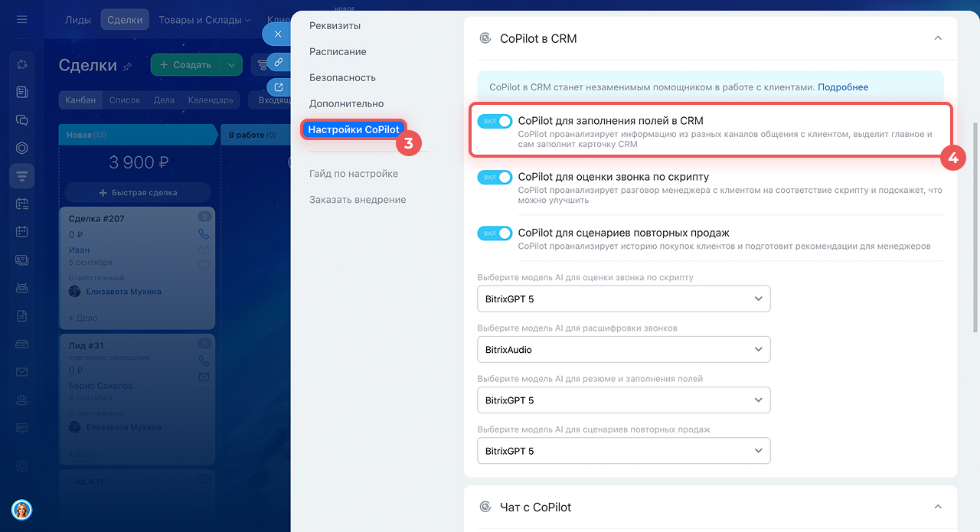
Task: Click the user avatar at bottom left
Action: 21,509
